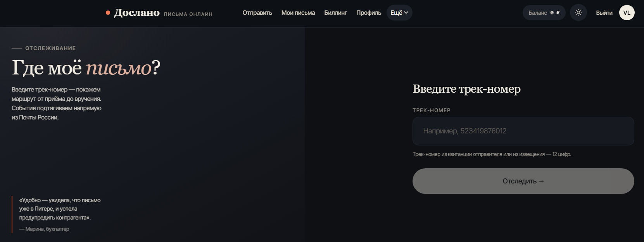
Task: Click the Баланс 0 ₽ pill
Action: pyautogui.click(x=544, y=13)
